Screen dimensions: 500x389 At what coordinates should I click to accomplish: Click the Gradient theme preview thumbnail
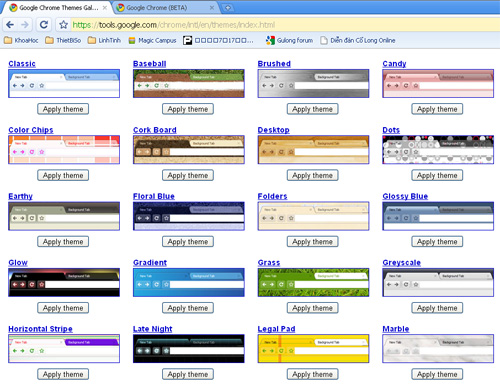pos(189,282)
